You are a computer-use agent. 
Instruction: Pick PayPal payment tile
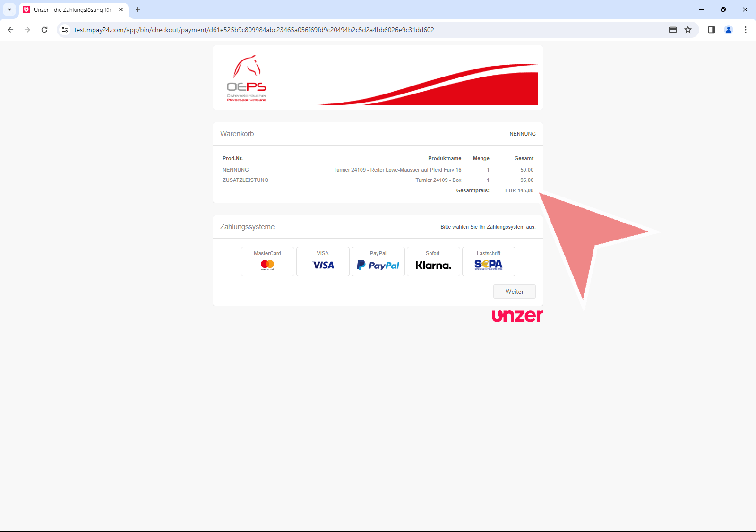(378, 261)
